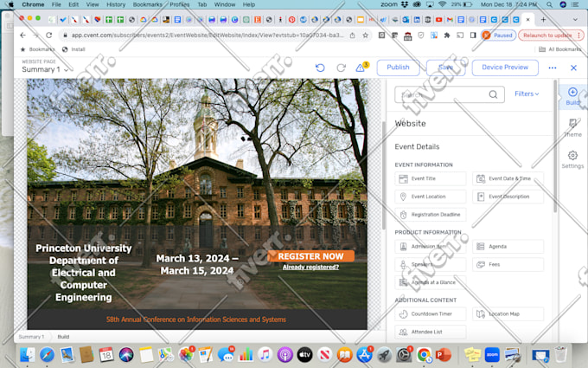Select the Princeton University title text
Image resolution: width=588 pixels, height=368 pixels.
pyautogui.click(x=84, y=273)
